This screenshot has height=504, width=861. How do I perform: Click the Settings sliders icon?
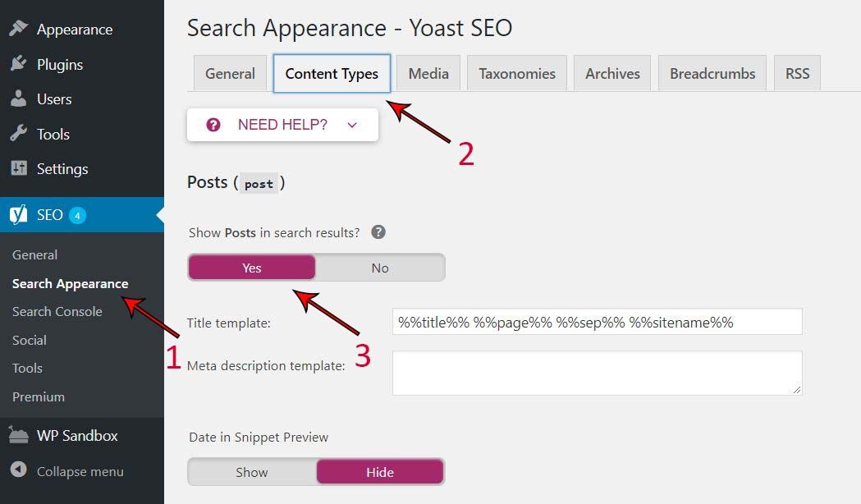19,168
